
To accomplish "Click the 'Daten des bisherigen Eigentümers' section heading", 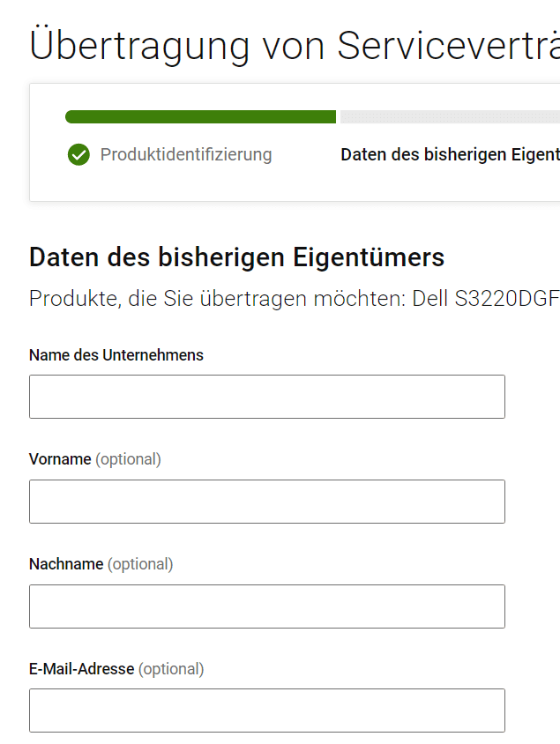I will 236,257.
